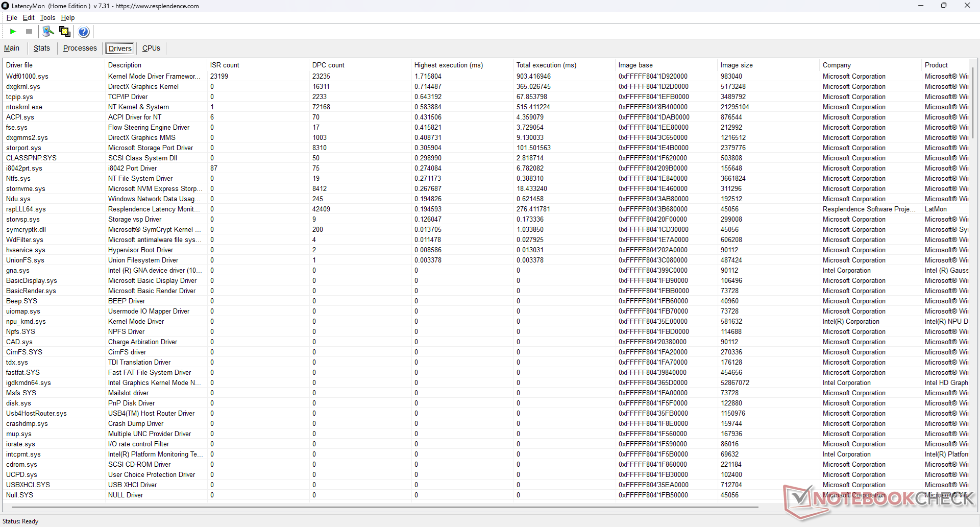Click 'Resplendence Software Proje...' company cell
The image size is (980, 527).
pyautogui.click(x=869, y=209)
